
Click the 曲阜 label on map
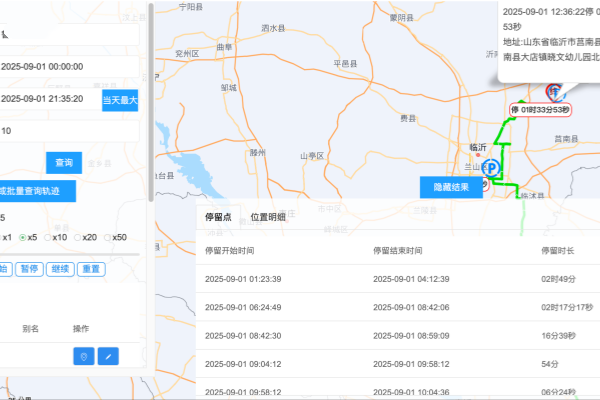224,47
